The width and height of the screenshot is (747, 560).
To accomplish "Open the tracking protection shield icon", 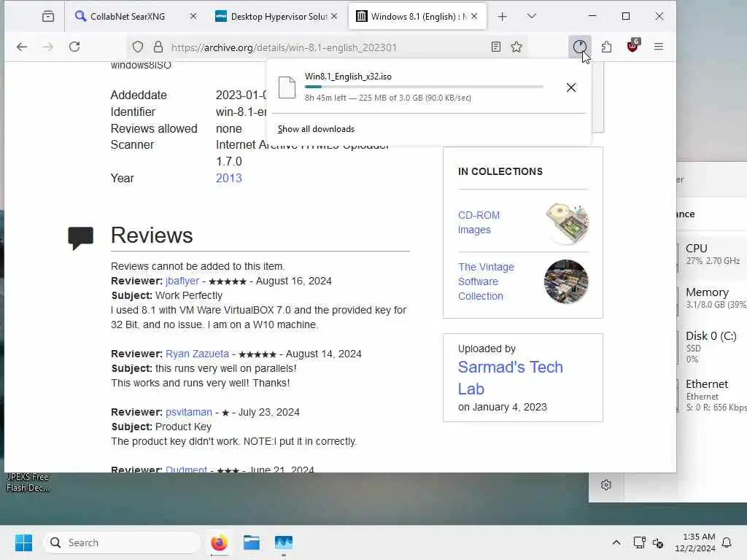I will click(x=138, y=47).
